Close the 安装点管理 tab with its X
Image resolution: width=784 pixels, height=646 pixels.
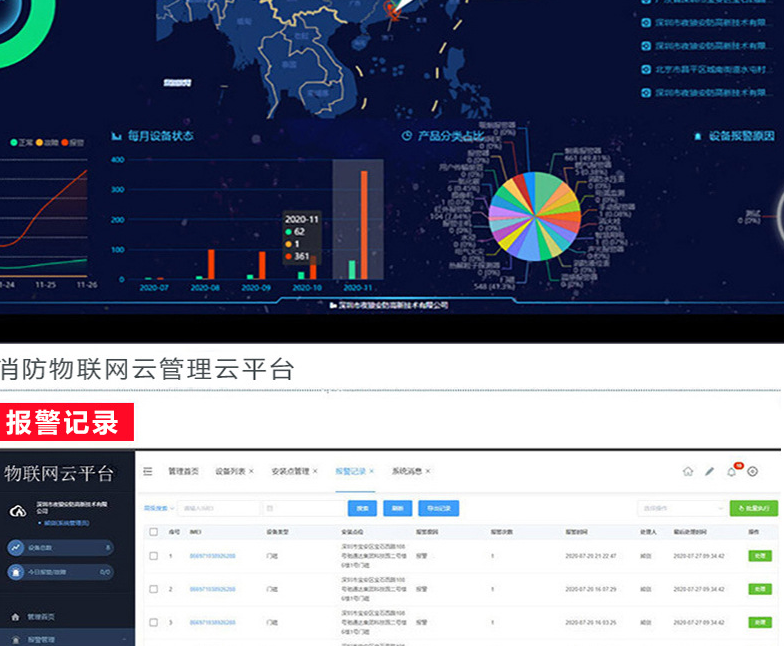315,471
